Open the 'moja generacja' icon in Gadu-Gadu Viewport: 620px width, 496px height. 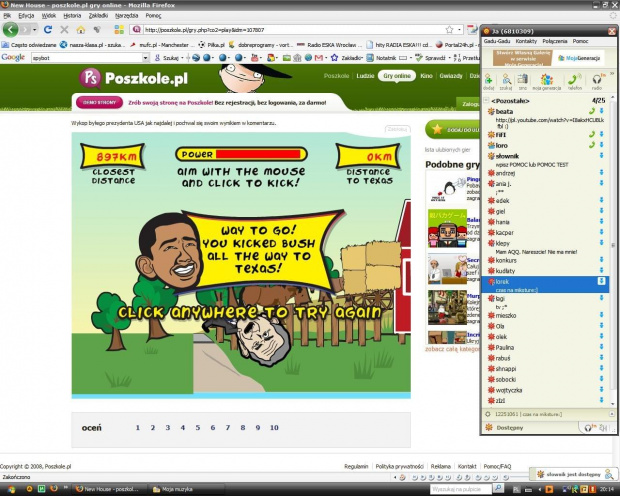[547, 82]
